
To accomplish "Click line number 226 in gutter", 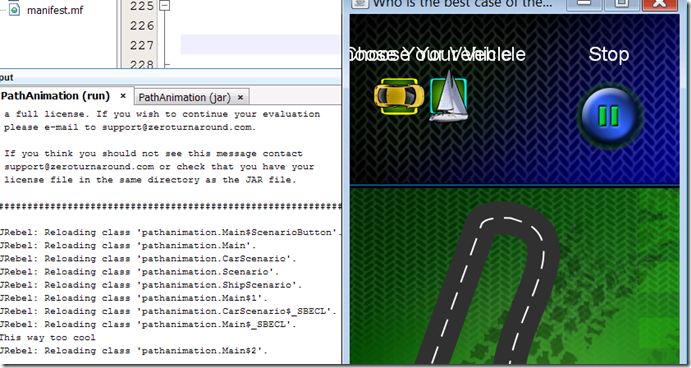I will point(142,26).
